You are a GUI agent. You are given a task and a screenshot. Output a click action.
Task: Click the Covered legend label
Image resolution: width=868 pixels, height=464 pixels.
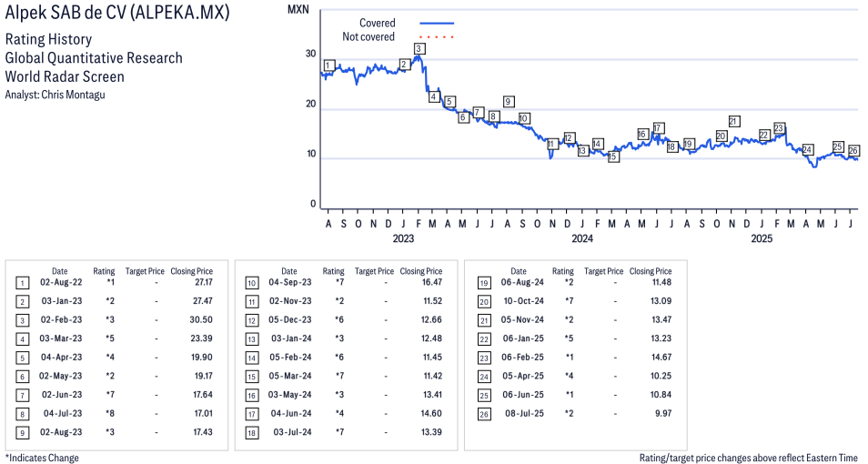tap(378, 23)
